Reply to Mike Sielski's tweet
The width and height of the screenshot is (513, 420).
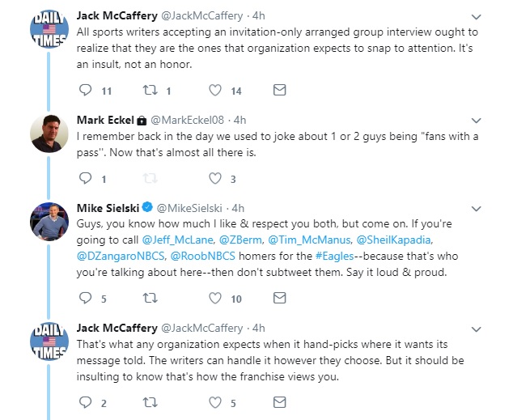pyautogui.click(x=87, y=299)
